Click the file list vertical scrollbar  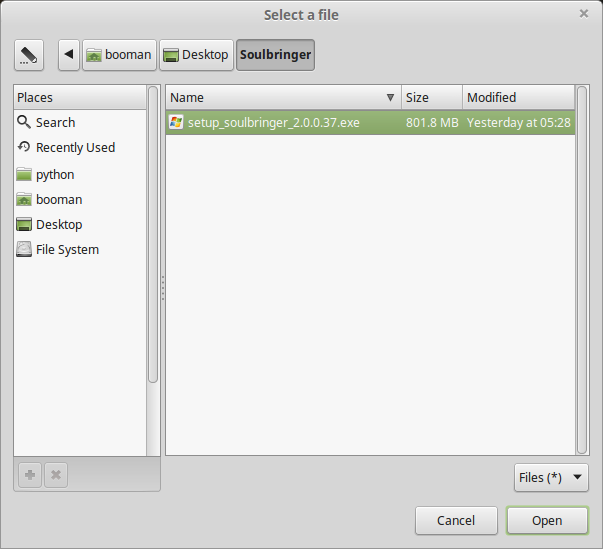[x=582, y=270]
